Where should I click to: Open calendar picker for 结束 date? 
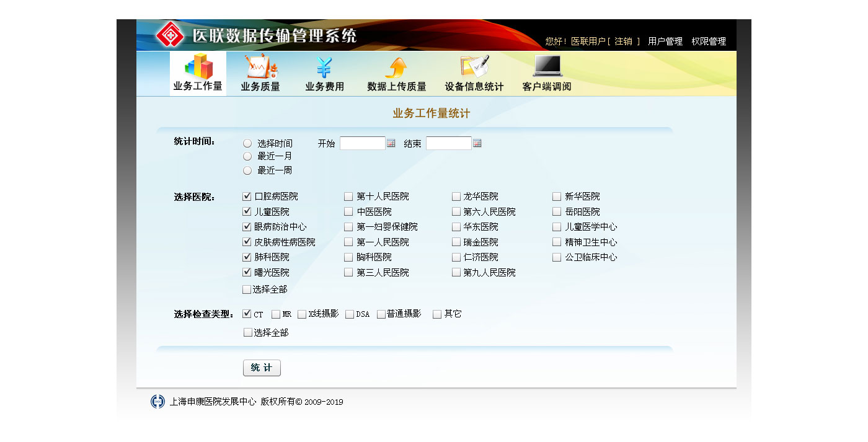tap(477, 144)
